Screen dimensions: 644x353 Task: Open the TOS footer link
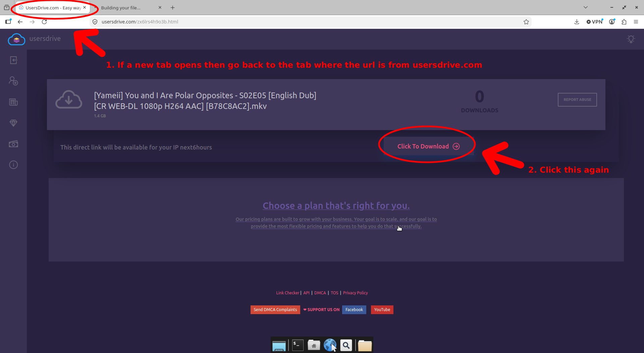334,293
